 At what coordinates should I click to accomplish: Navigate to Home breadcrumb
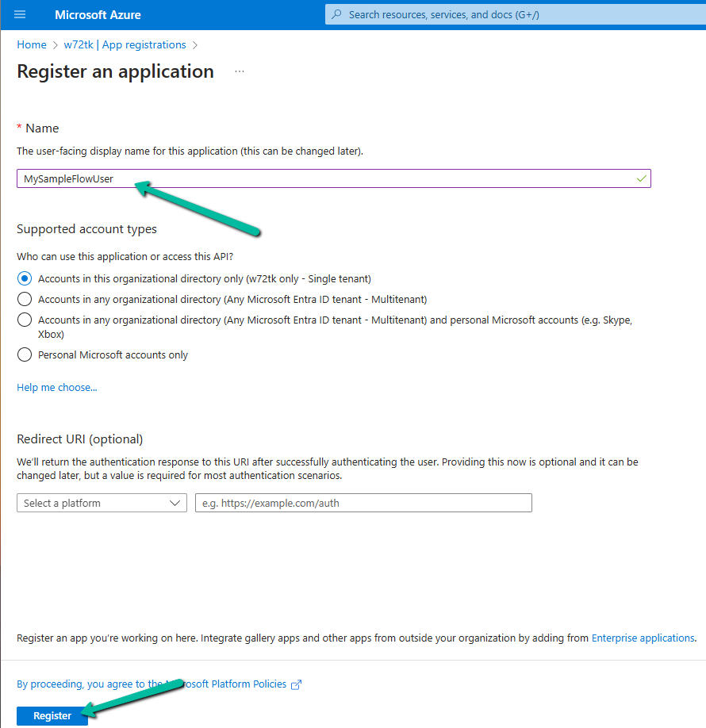pyautogui.click(x=32, y=44)
